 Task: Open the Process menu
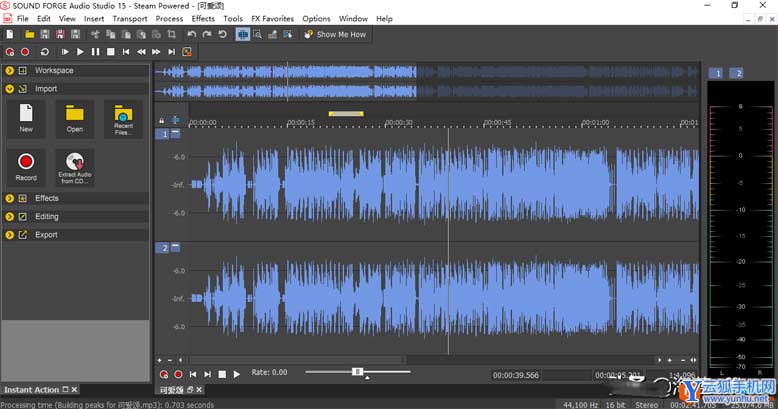click(169, 19)
